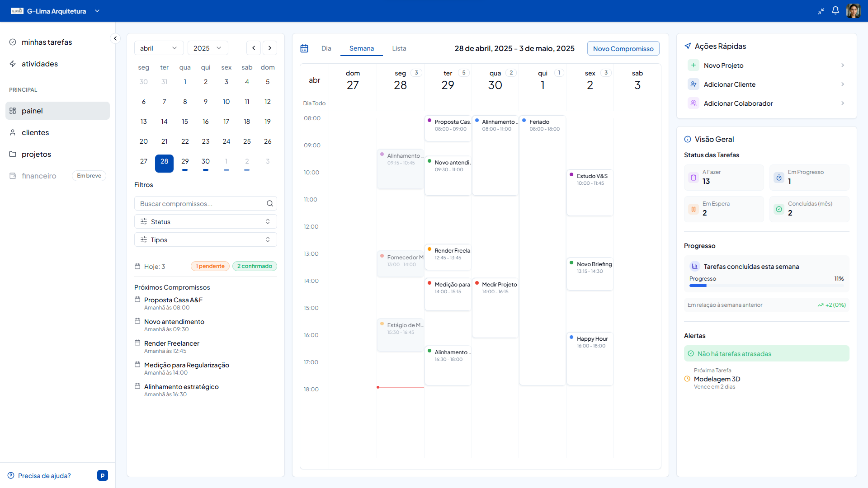
Task: Click the Ações Rápidas navigation icon
Action: click(688, 46)
